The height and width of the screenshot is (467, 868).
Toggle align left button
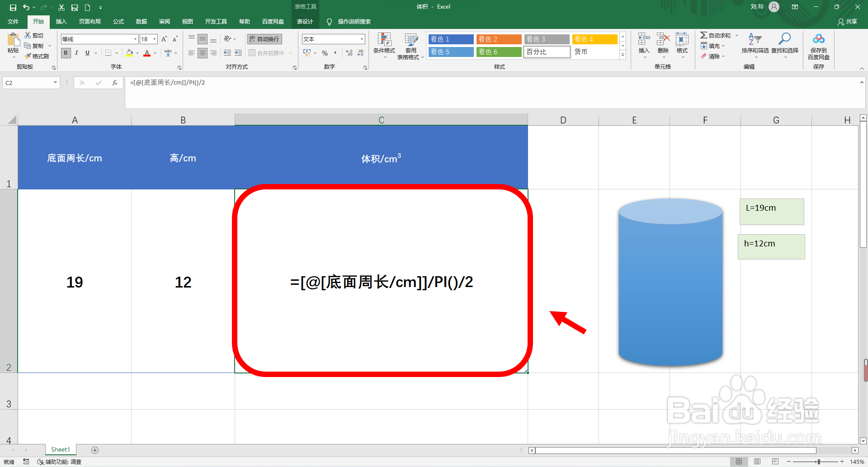click(192, 53)
